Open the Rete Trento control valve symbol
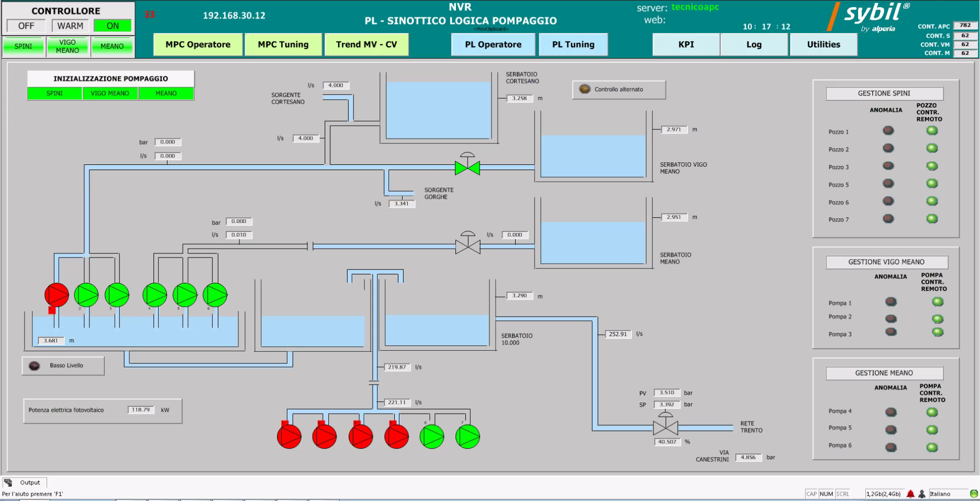980x501 pixels. [x=665, y=428]
